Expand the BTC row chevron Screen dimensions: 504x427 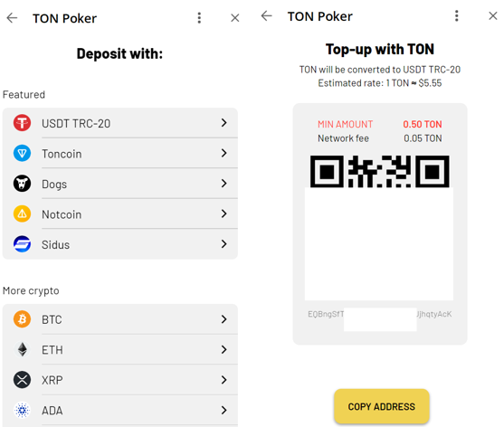tap(224, 319)
